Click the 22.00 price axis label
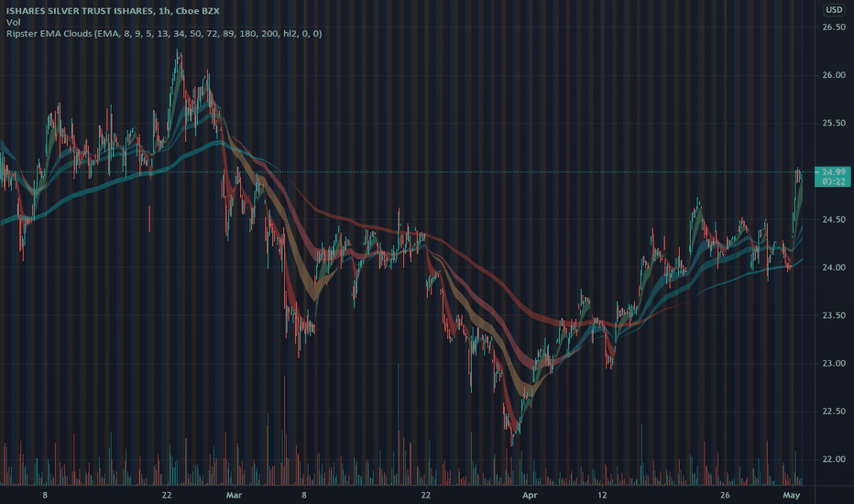This screenshot has height=504, width=854. coord(834,459)
